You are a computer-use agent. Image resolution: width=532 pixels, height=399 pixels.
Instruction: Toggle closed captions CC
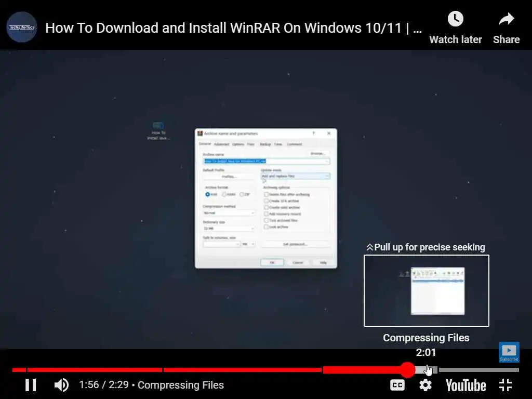397,385
